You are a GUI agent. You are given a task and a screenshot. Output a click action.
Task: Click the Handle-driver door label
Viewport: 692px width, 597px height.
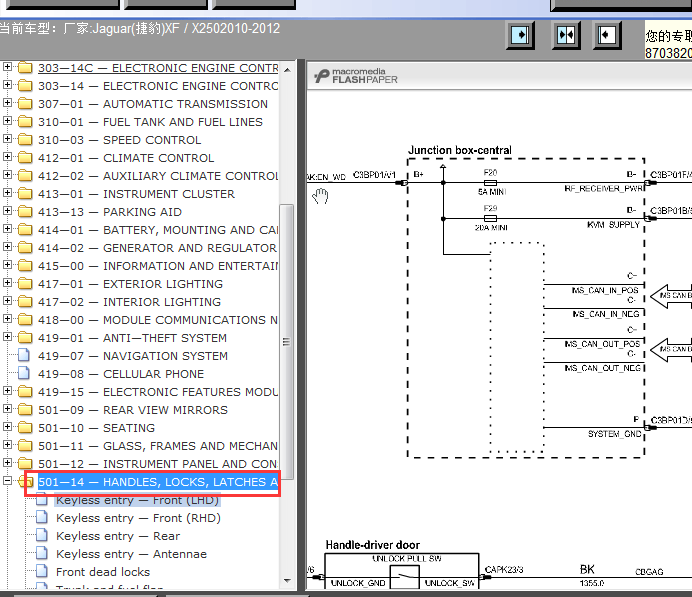pos(372,545)
